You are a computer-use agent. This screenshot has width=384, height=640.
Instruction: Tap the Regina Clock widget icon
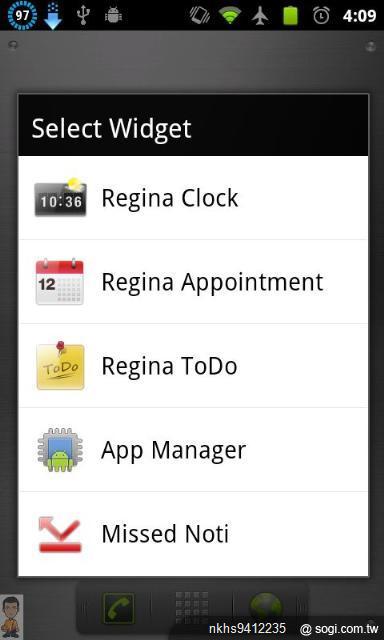60,197
